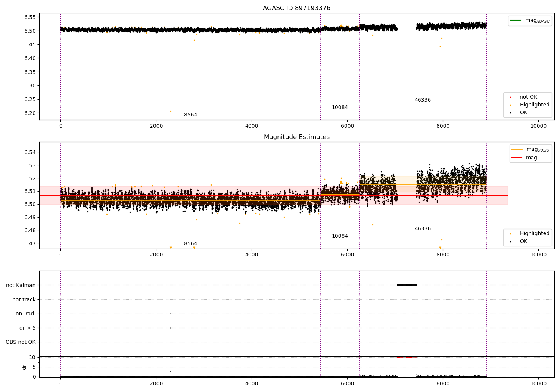Click the 6.45 y-axis tick label
This screenshot has height=392, width=560.
click(x=30, y=45)
